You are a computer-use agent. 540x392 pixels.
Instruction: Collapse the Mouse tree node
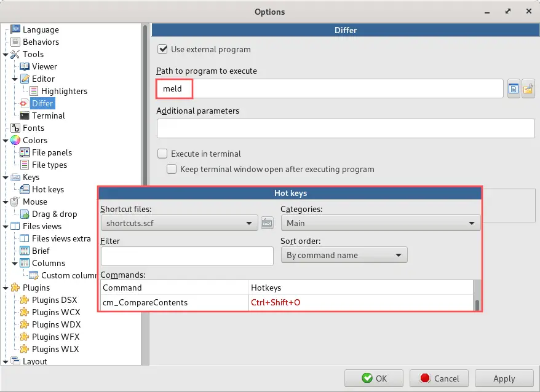coord(6,202)
